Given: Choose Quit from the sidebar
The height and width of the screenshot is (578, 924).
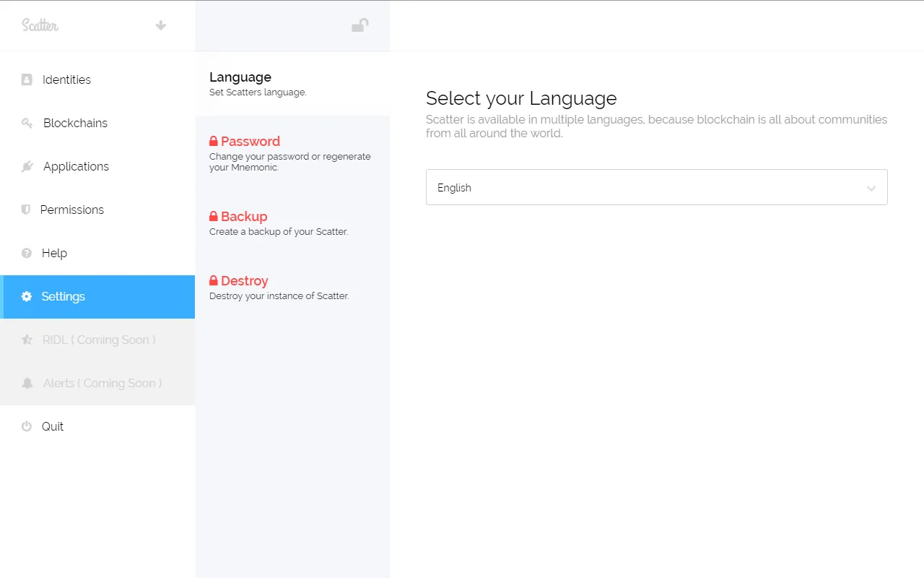Looking at the screenshot, I should point(97,426).
